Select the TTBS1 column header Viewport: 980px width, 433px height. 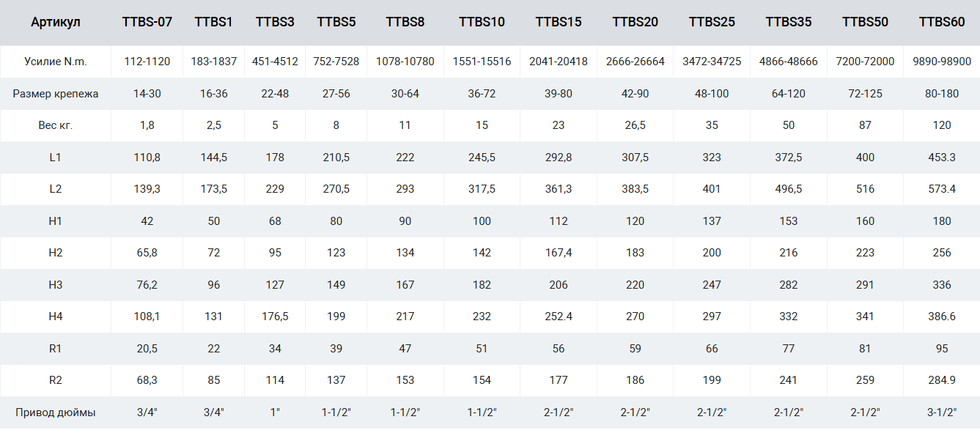click(213, 22)
